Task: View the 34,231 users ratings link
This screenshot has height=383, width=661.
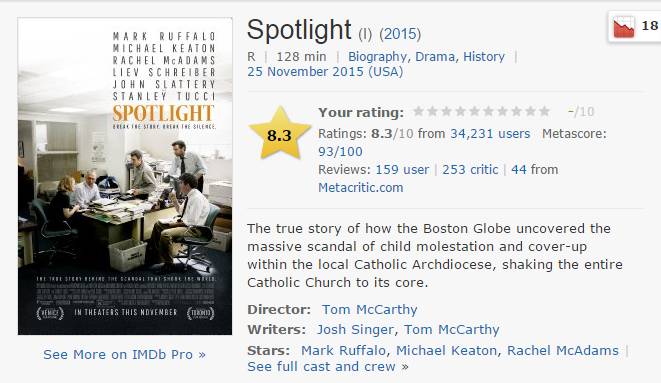Action: point(490,134)
